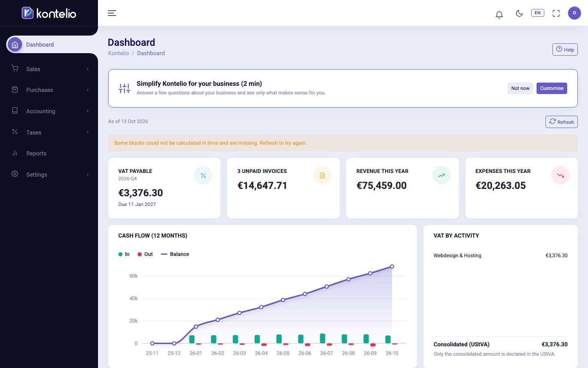588x368 pixels.
Task: Click the Sales cart icon
Action: click(15, 69)
